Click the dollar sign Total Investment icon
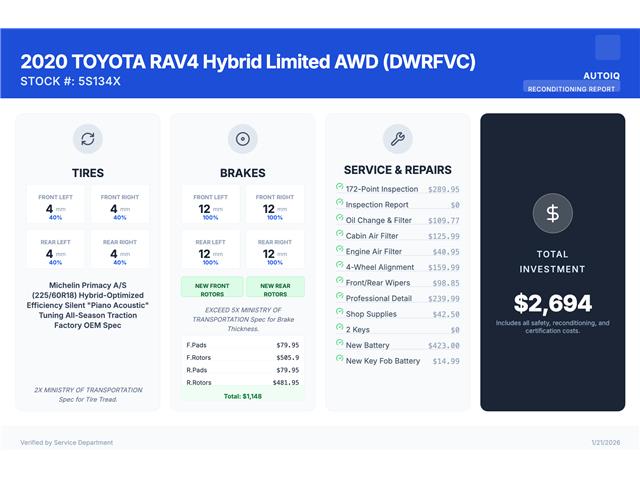The width and height of the screenshot is (640, 480). point(552,212)
